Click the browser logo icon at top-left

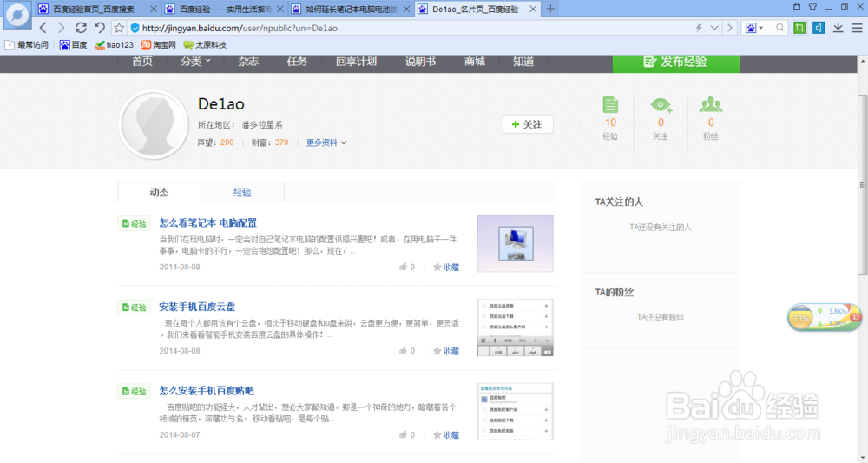(x=17, y=15)
